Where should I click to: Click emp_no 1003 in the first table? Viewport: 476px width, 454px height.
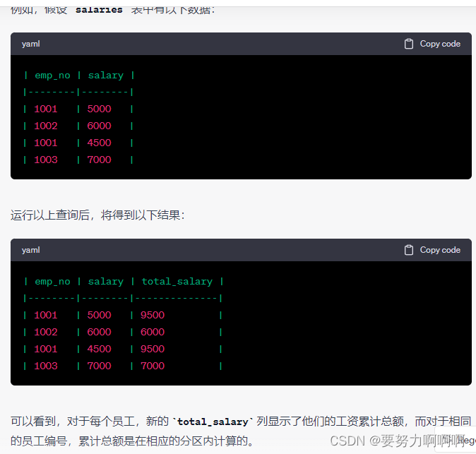click(x=46, y=160)
